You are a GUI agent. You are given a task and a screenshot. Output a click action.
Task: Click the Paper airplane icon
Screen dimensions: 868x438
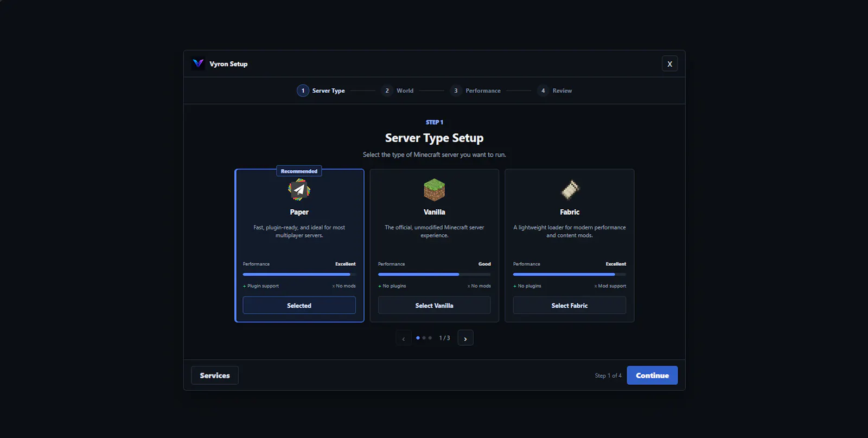pyautogui.click(x=299, y=190)
